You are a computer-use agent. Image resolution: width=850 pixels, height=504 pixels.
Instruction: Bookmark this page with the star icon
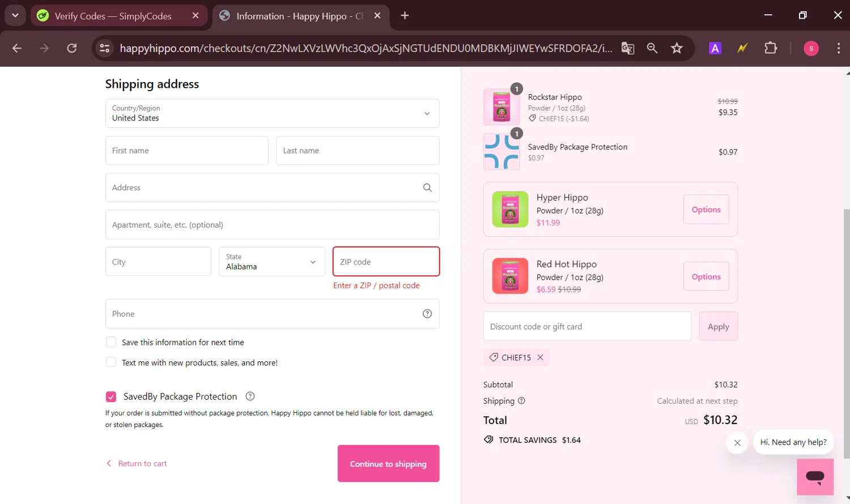click(677, 48)
